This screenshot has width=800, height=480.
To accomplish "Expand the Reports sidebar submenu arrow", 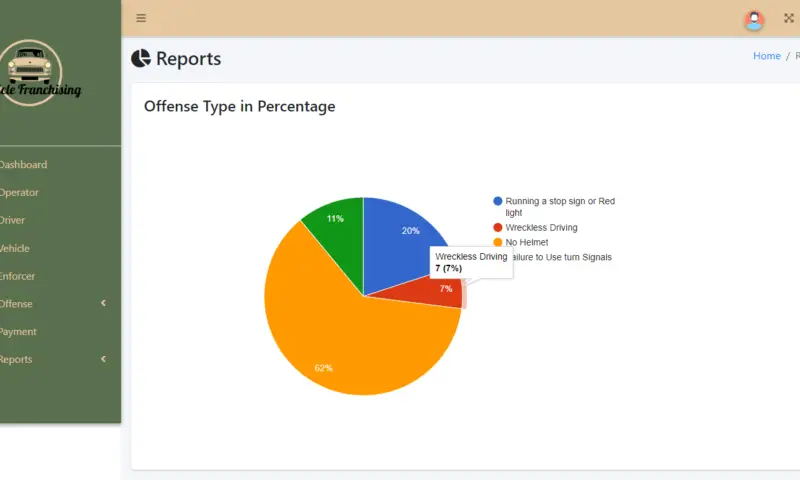I will 104,360.
